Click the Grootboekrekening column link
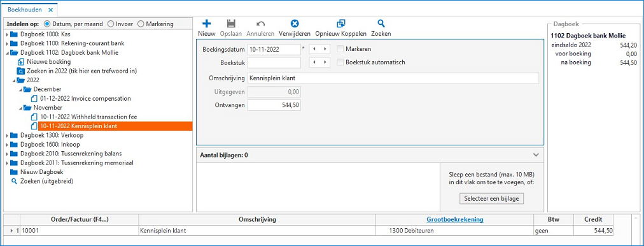Image resolution: width=644 pixels, height=246 pixels. (454, 219)
